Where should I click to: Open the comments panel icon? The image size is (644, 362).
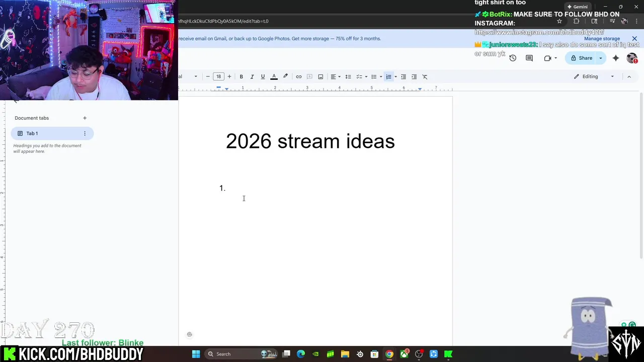click(529, 58)
